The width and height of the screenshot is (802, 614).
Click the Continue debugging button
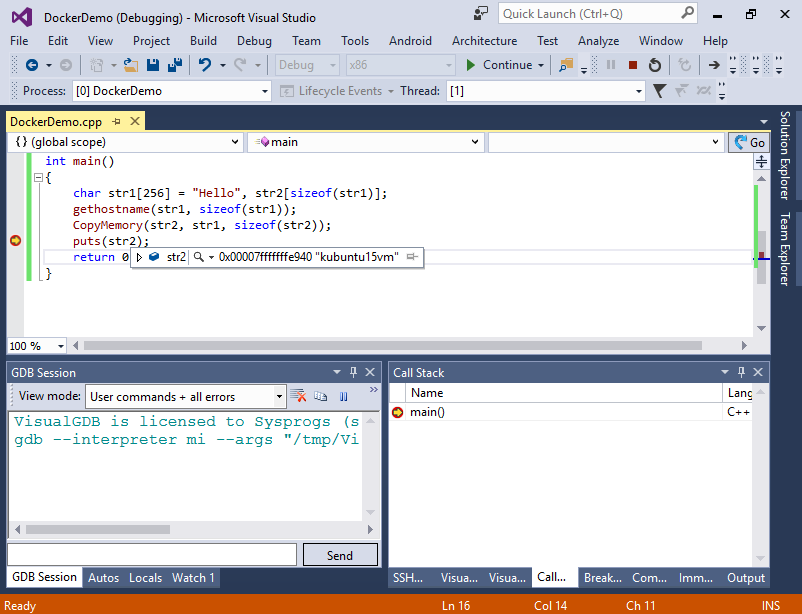[x=499, y=65]
